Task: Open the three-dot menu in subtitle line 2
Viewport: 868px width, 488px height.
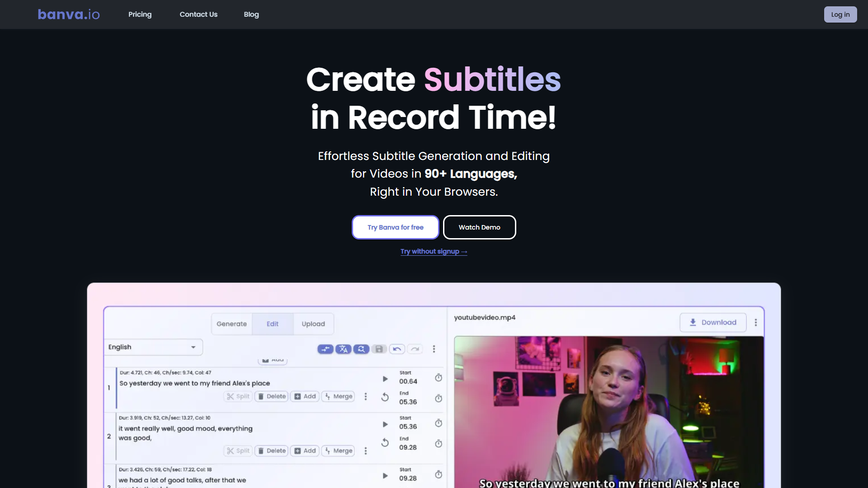Action: (366, 451)
